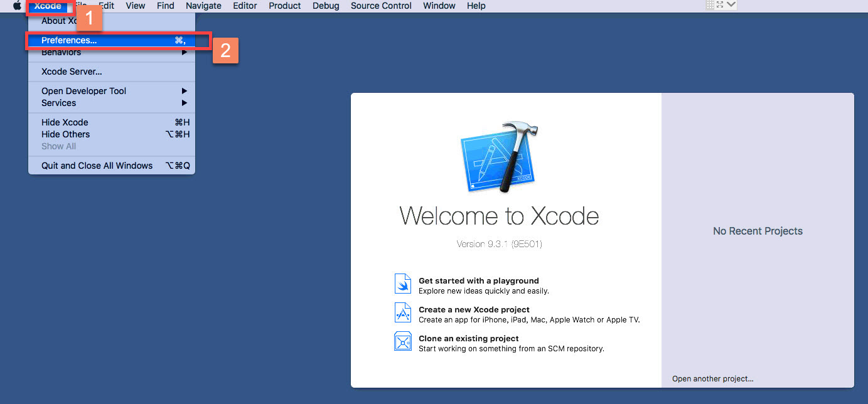Image resolution: width=868 pixels, height=404 pixels.
Task: Expand the Behaviors submenu
Action: (112, 52)
